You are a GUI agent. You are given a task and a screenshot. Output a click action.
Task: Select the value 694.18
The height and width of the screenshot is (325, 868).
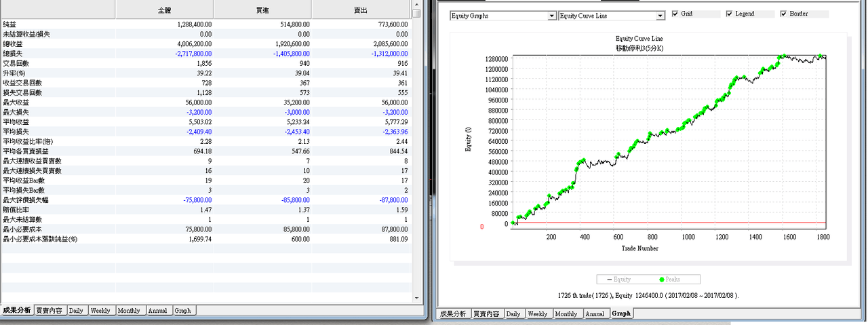tap(201, 151)
